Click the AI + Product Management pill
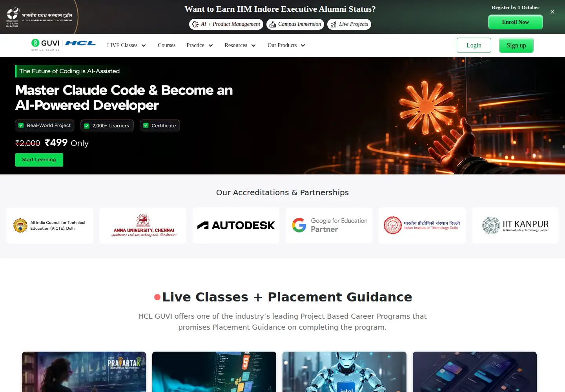Viewport: 565px width, 392px height. [x=226, y=24]
